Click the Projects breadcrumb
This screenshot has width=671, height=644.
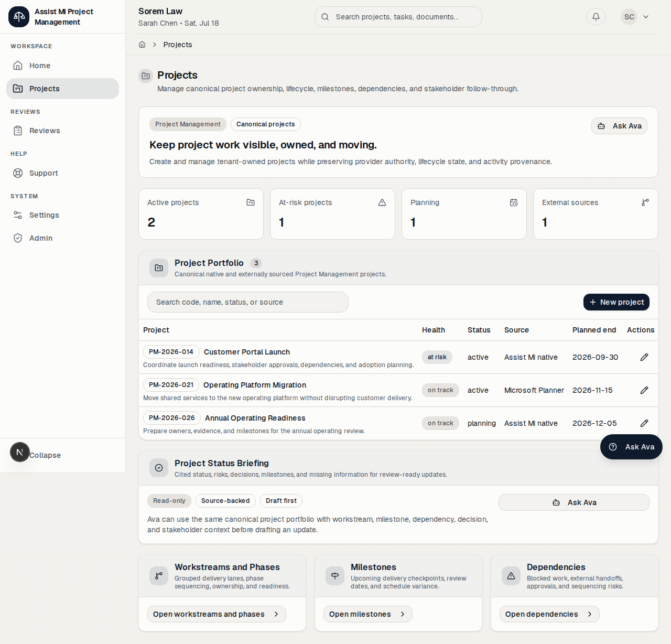pos(178,45)
